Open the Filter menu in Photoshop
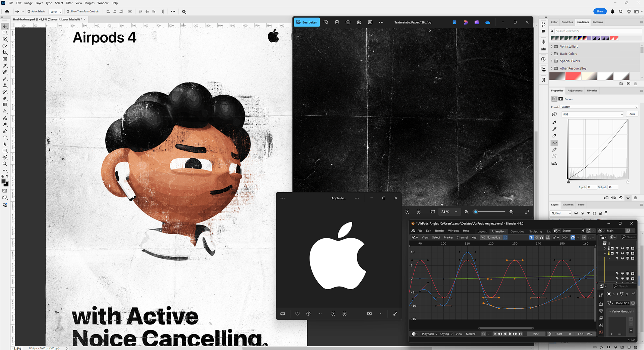The image size is (644, 350). click(x=69, y=3)
